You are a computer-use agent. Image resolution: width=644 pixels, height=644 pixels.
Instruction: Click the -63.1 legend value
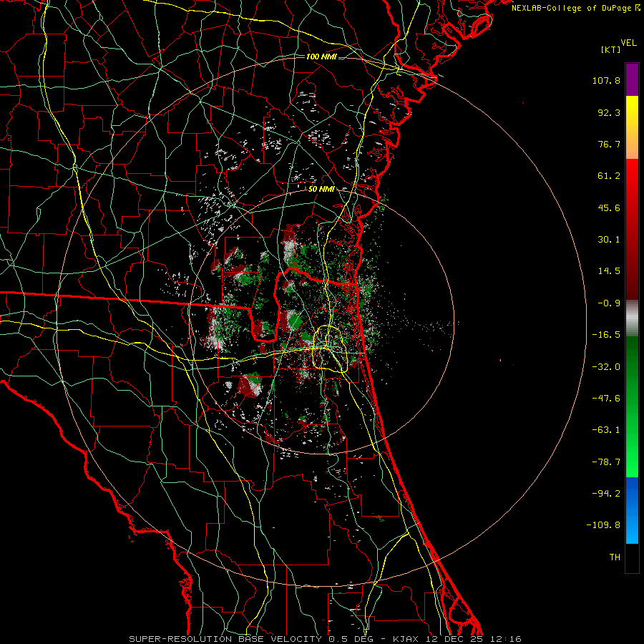606,430
